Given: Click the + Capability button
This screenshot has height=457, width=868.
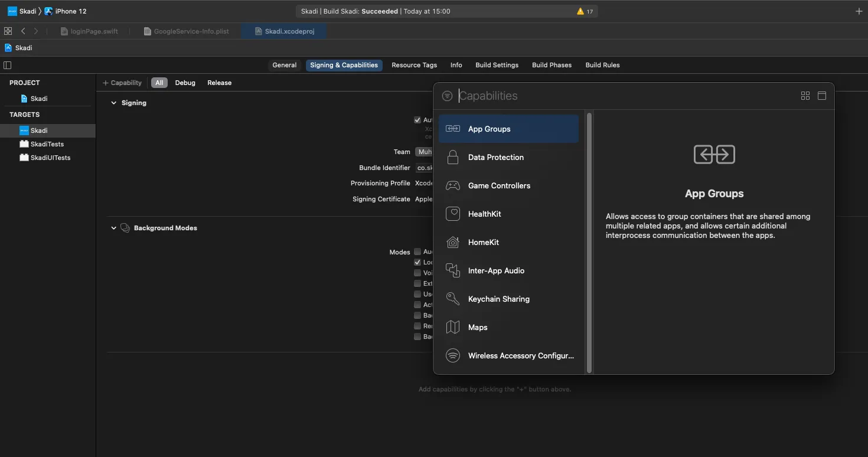Looking at the screenshot, I should point(122,83).
